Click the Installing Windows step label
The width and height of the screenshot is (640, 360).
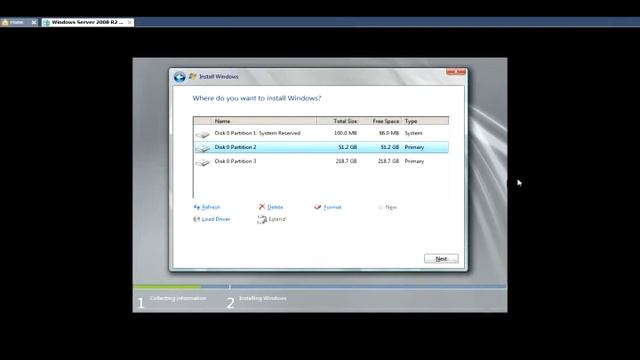pos(263,298)
